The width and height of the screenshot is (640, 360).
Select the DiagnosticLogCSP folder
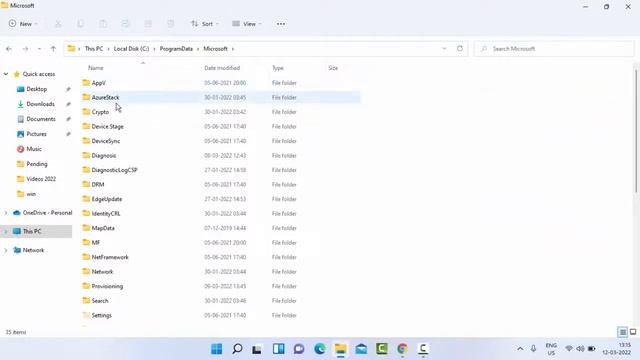click(x=115, y=170)
